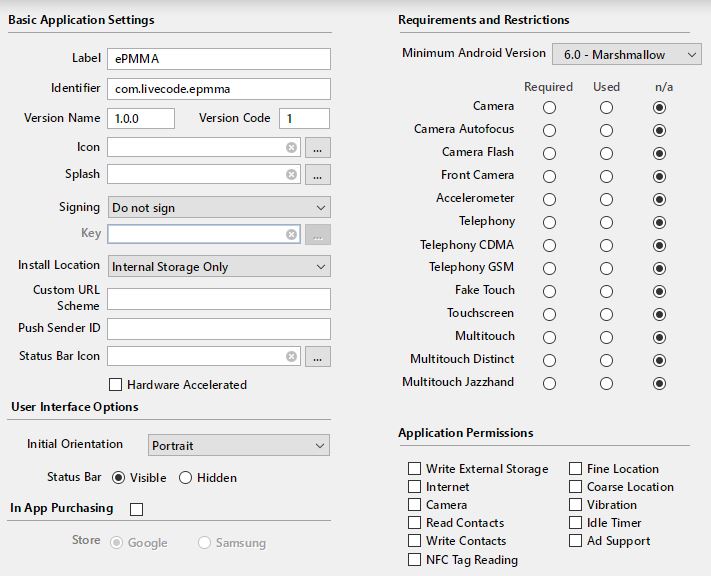Clear the Status Bar Icon field
Viewport: 711px width, 576px height.
tap(291, 356)
